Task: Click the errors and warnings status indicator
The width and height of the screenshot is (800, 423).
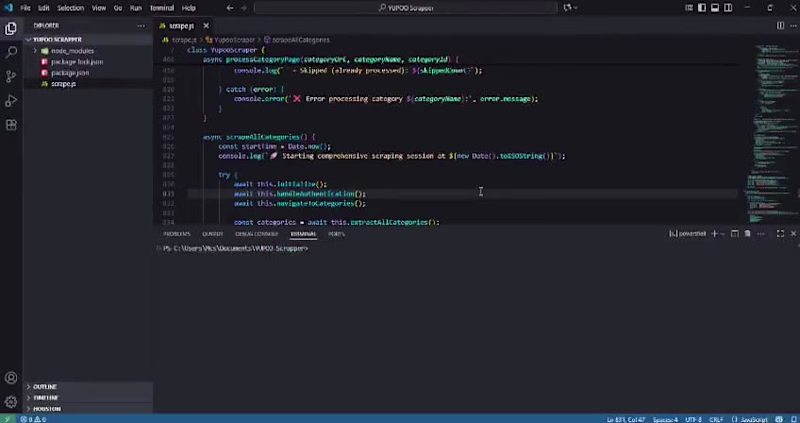Action: (x=34, y=419)
